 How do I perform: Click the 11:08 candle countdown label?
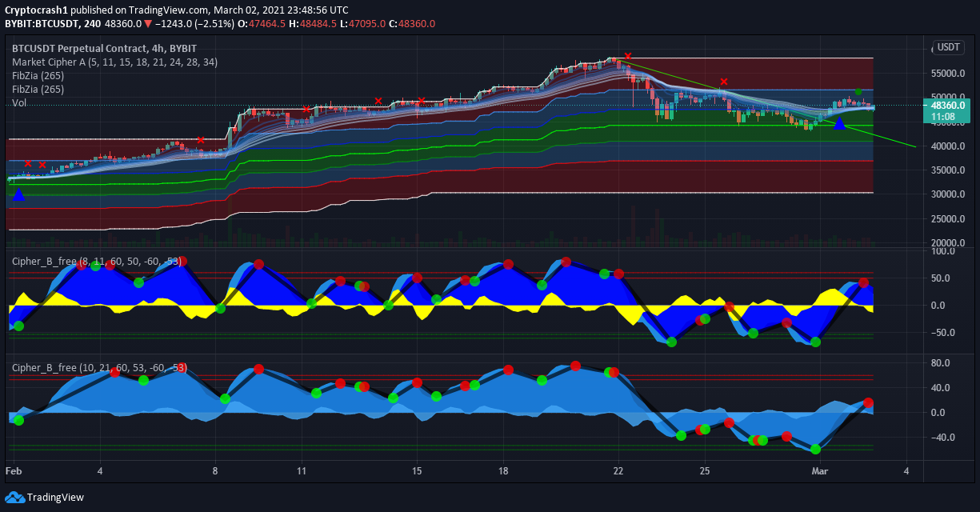(942, 116)
